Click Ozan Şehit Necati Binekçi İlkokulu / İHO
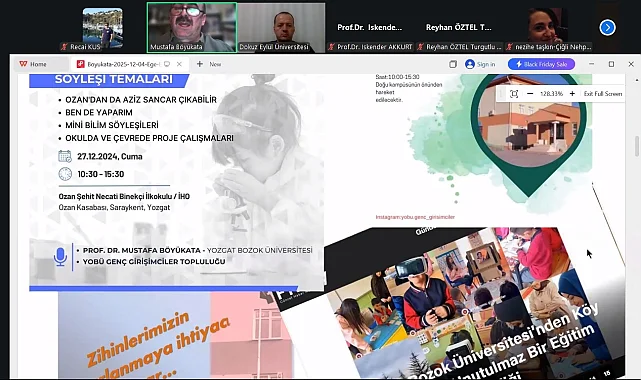The width and height of the screenshot is (641, 380). 124,197
